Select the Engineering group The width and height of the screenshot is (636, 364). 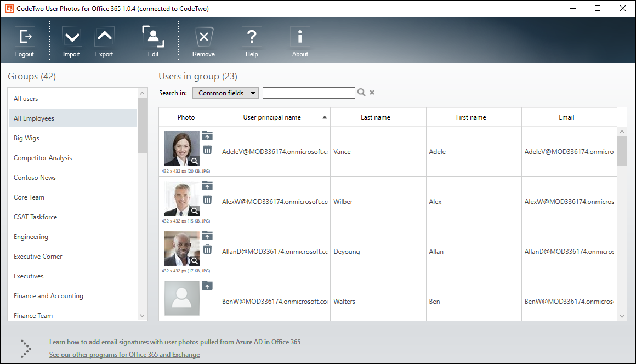pos(73,237)
